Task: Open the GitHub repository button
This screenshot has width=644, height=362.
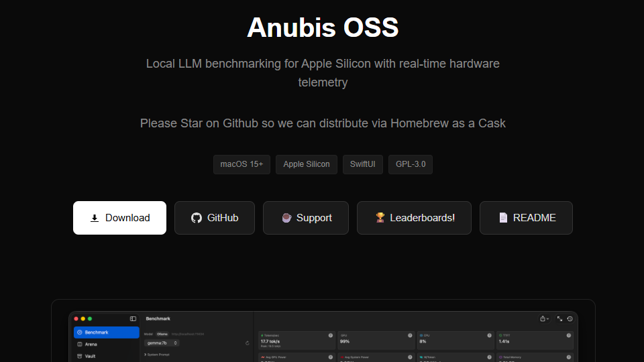Action: click(x=215, y=218)
